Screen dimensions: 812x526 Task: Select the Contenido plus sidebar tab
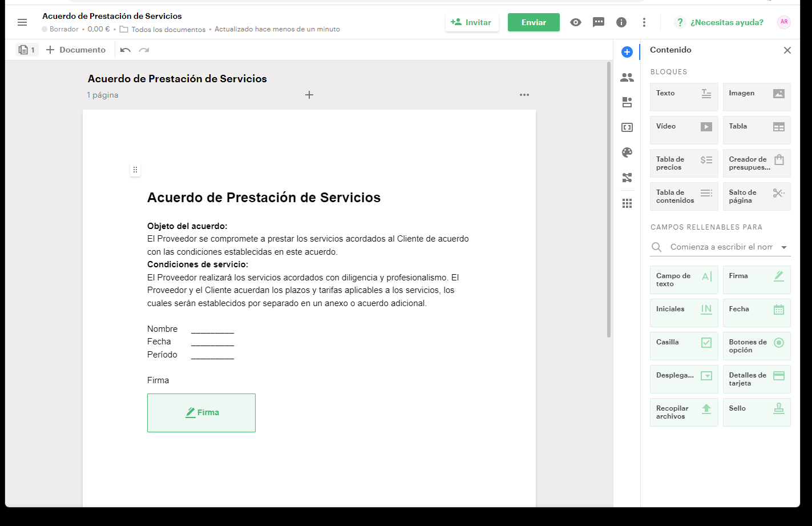pos(627,52)
